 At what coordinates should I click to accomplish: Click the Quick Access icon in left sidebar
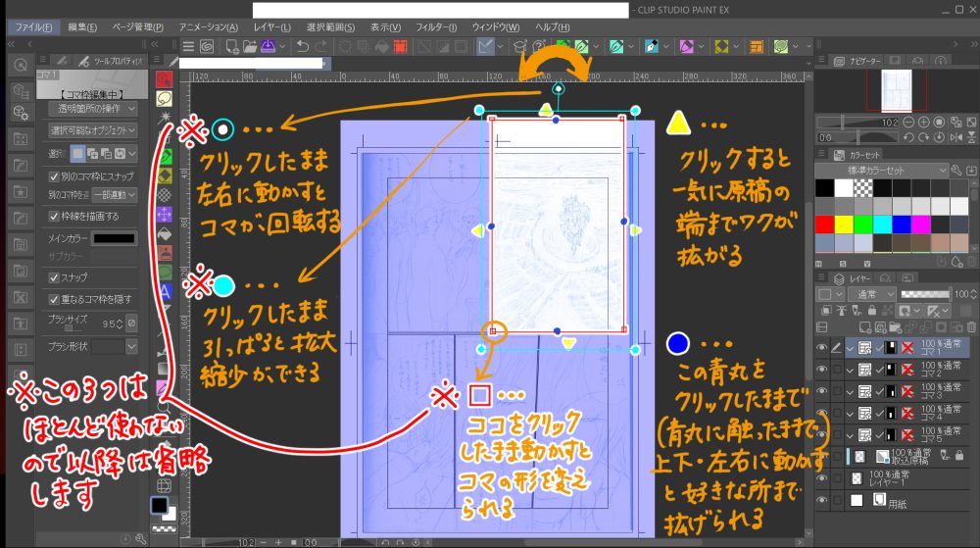coord(21,65)
